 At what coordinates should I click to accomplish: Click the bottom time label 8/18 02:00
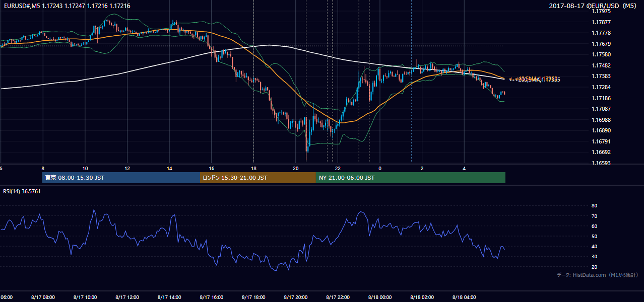click(x=422, y=297)
